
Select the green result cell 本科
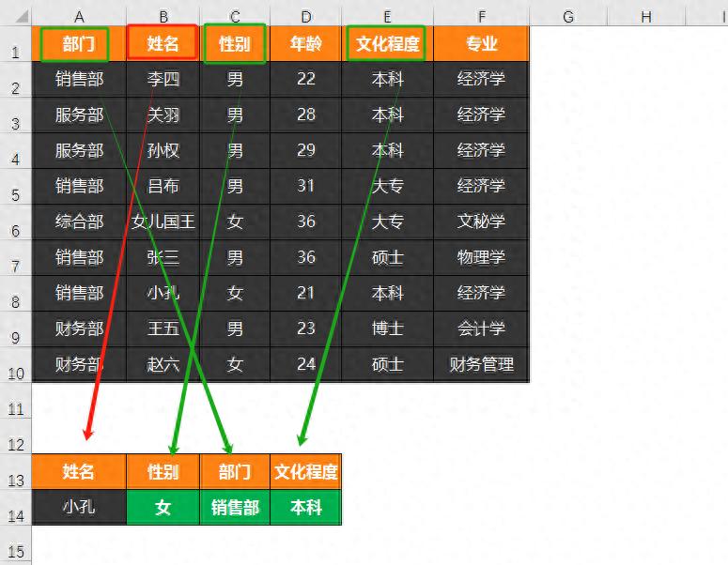305,508
